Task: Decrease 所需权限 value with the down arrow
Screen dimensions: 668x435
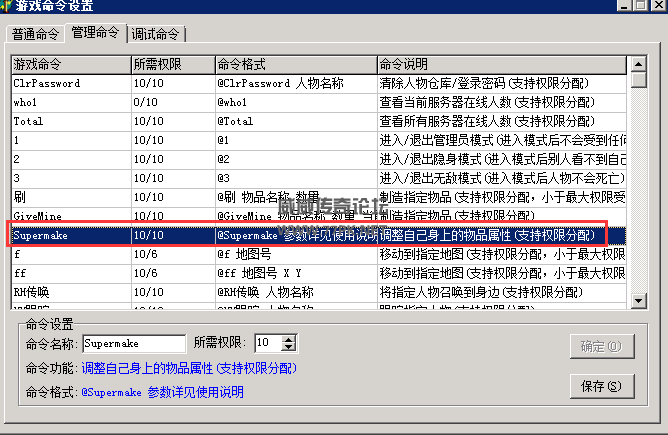Action: [289, 348]
